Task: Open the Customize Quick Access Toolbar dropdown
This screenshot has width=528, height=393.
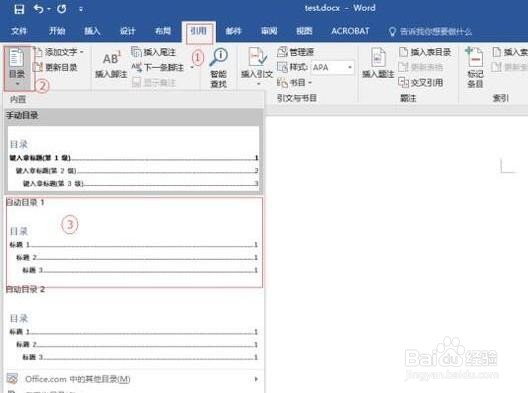Action: pos(81,9)
